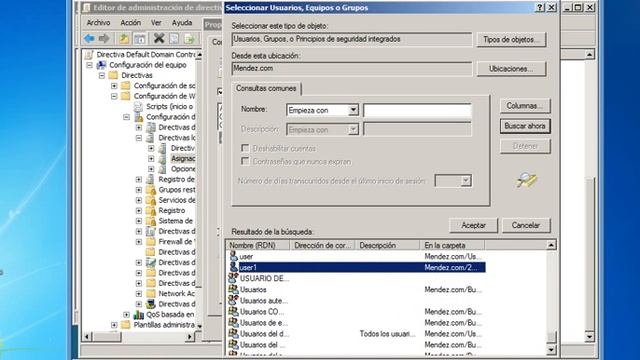The image size is (640, 360).
Task: Click the icon next to Servicios de
Action: (151, 200)
